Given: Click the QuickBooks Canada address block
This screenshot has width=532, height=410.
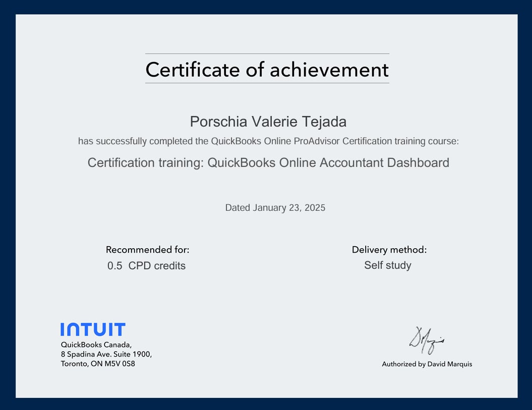Looking at the screenshot, I should (x=106, y=354).
